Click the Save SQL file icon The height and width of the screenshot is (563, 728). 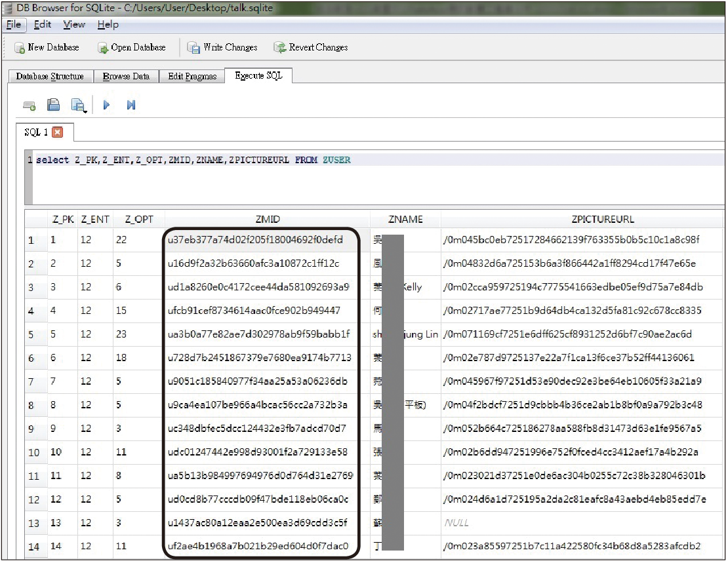(x=77, y=105)
